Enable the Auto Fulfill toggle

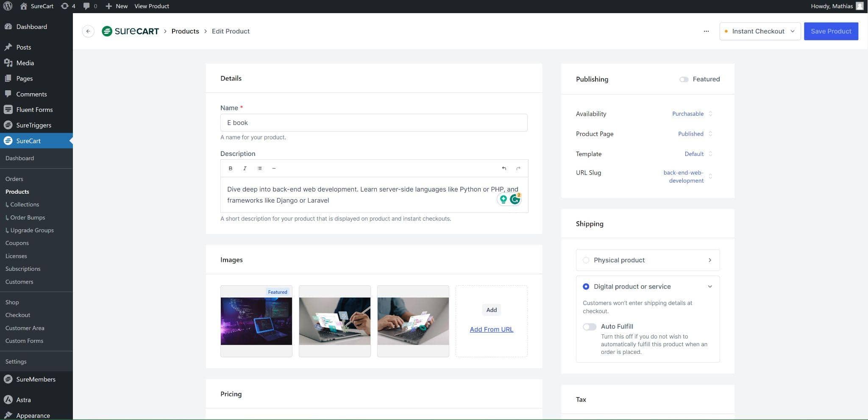[590, 327]
